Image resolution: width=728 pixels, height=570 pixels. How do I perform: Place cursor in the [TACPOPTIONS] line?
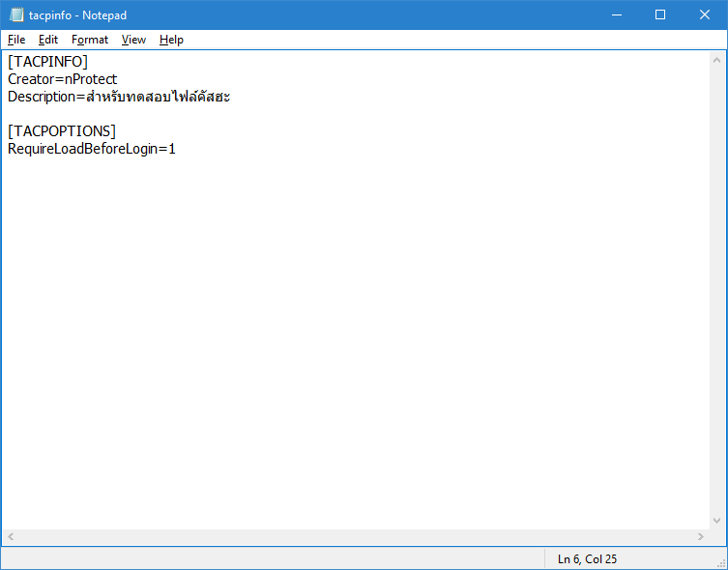(62, 131)
